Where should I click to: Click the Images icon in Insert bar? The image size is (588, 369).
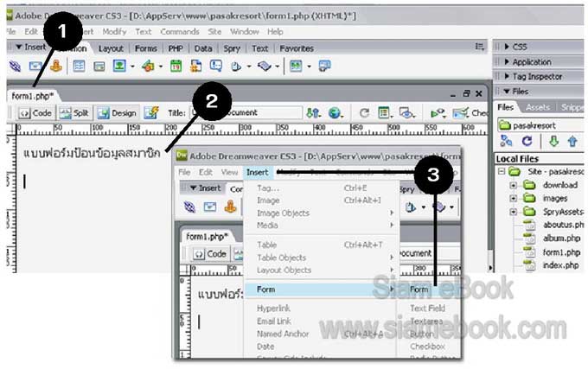119,67
